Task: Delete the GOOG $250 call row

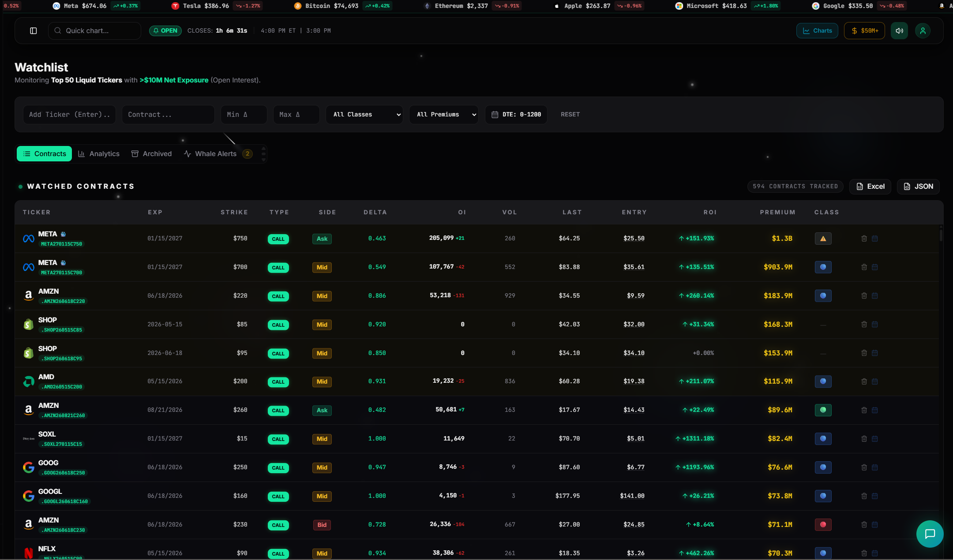Action: 864,467
